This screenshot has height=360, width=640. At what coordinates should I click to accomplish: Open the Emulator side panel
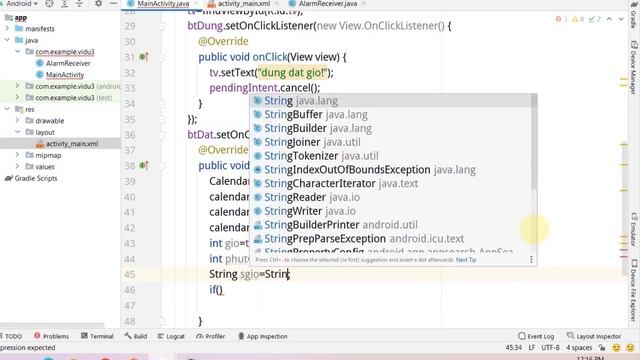633,229
